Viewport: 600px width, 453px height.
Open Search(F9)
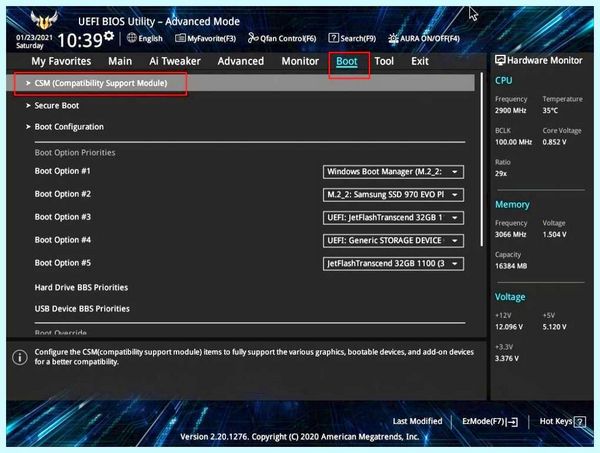coord(352,38)
